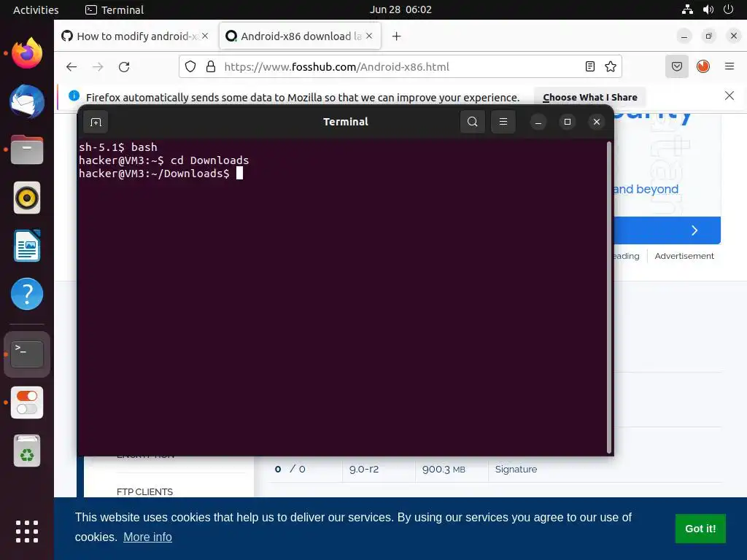The image size is (747, 560).
Task: Open the 'FTP CLIENTS' category link
Action: 145,491
